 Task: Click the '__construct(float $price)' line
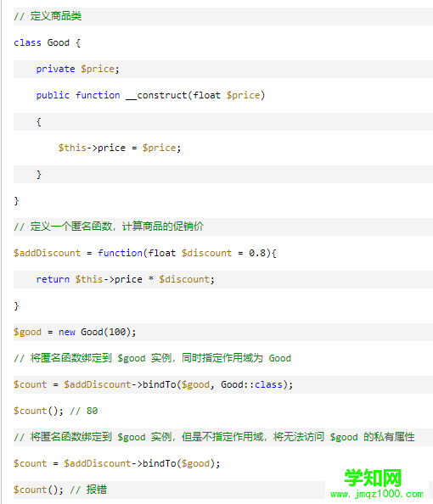(x=150, y=96)
